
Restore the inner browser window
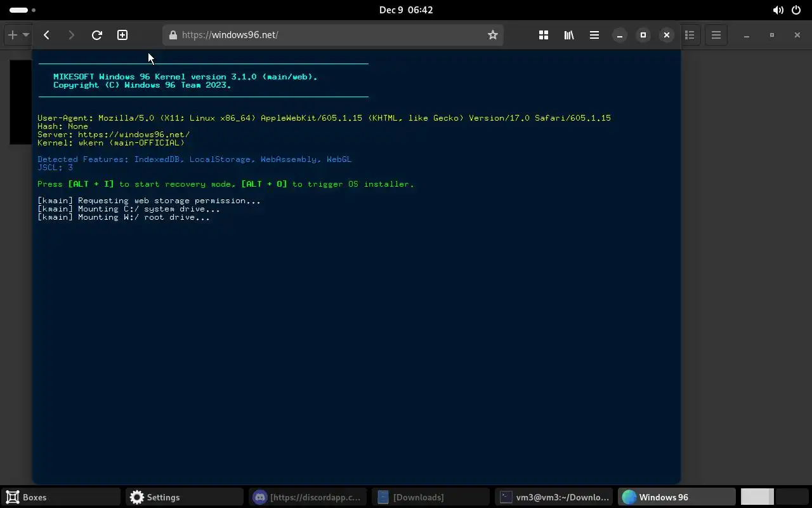coord(643,35)
